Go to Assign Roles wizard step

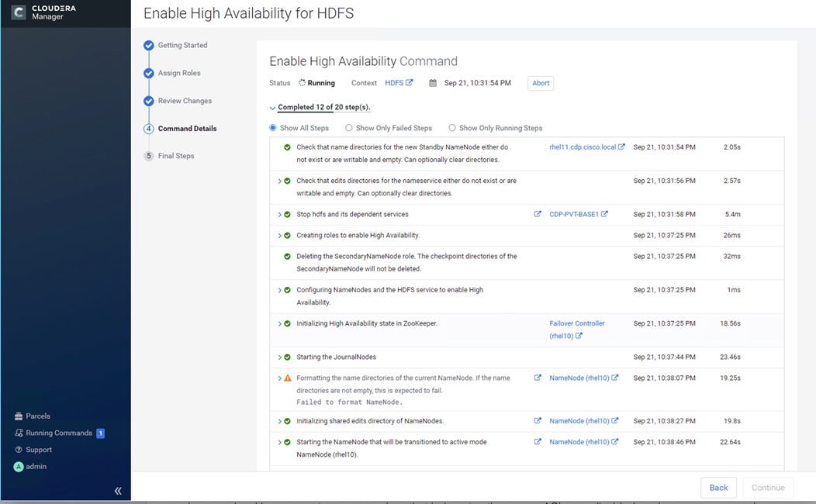(x=179, y=73)
